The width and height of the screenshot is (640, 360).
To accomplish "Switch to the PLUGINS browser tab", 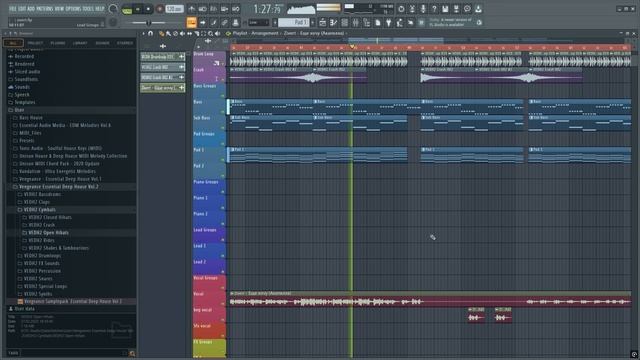I will (x=58, y=43).
